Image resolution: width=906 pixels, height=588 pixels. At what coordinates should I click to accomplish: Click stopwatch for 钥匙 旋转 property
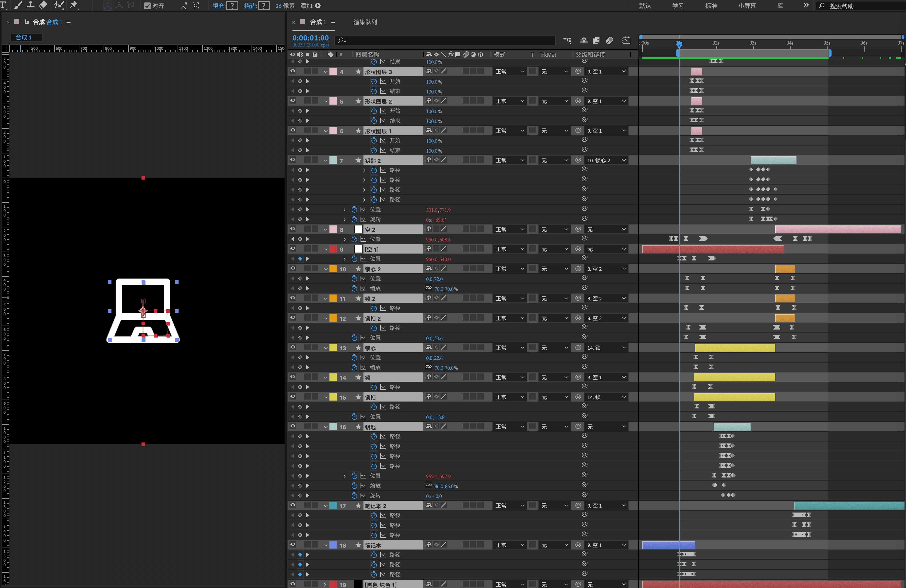354,496
